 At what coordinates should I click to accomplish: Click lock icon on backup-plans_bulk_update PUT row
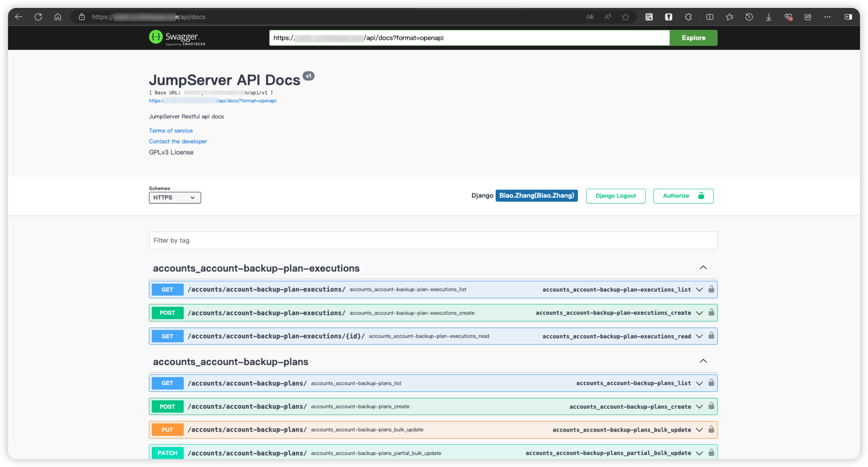[x=711, y=430]
